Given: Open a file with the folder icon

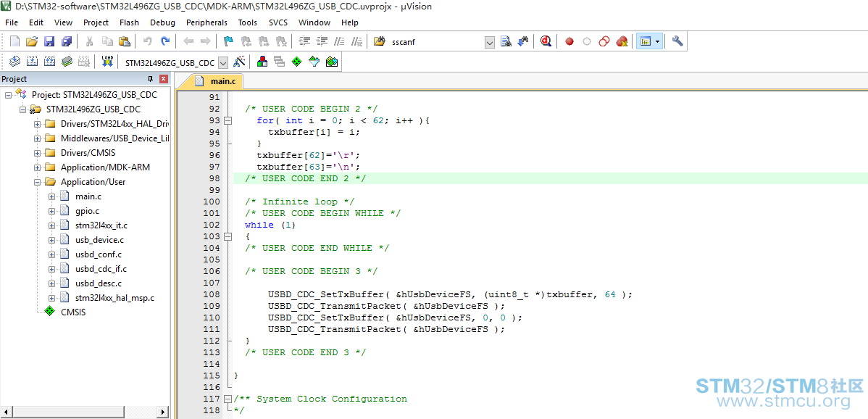Looking at the screenshot, I should (32, 41).
